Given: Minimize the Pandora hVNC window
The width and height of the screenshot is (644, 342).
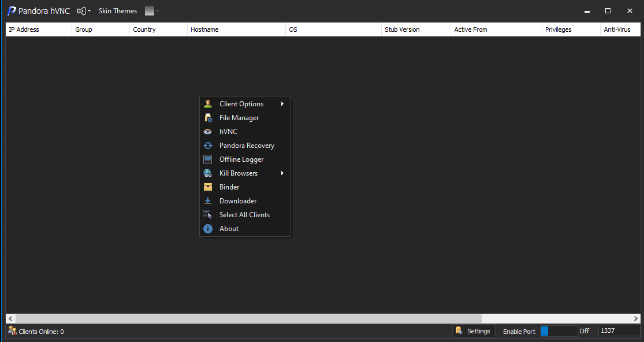Looking at the screenshot, I should pyautogui.click(x=587, y=11).
